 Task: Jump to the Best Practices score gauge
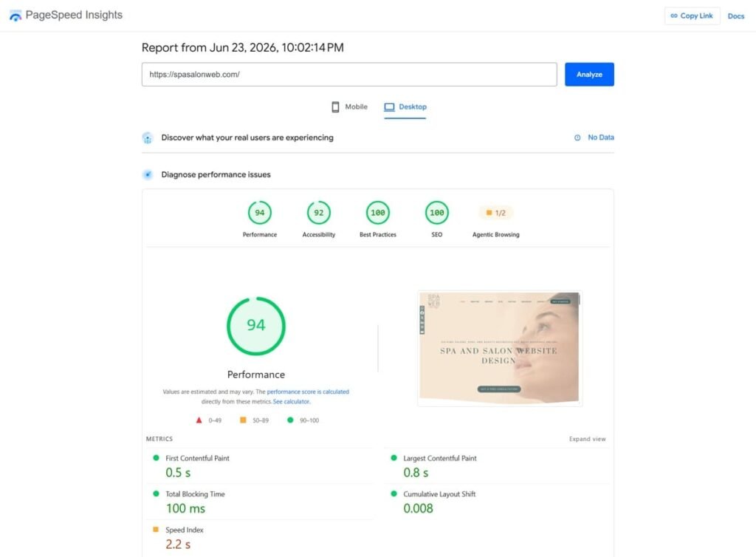(378, 213)
